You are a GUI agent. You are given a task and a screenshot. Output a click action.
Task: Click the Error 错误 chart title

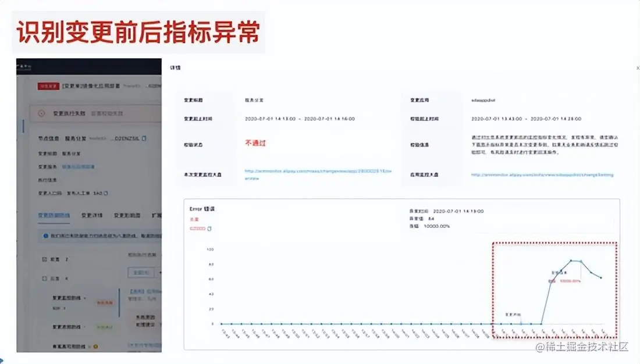coord(202,209)
